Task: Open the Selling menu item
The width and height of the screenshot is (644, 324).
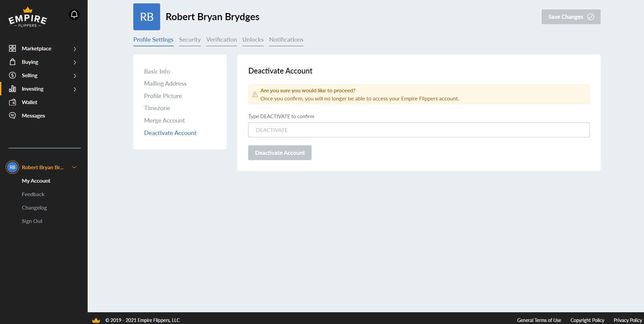Action: (x=30, y=75)
